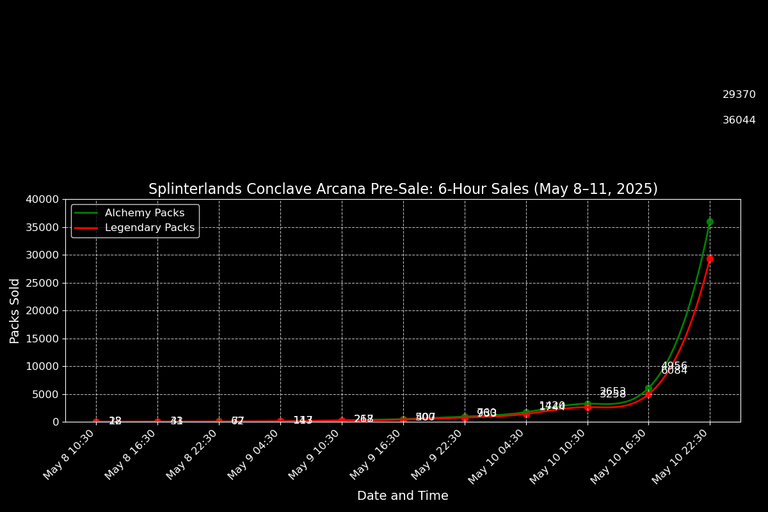Click the 36044 data value label

coord(739,120)
